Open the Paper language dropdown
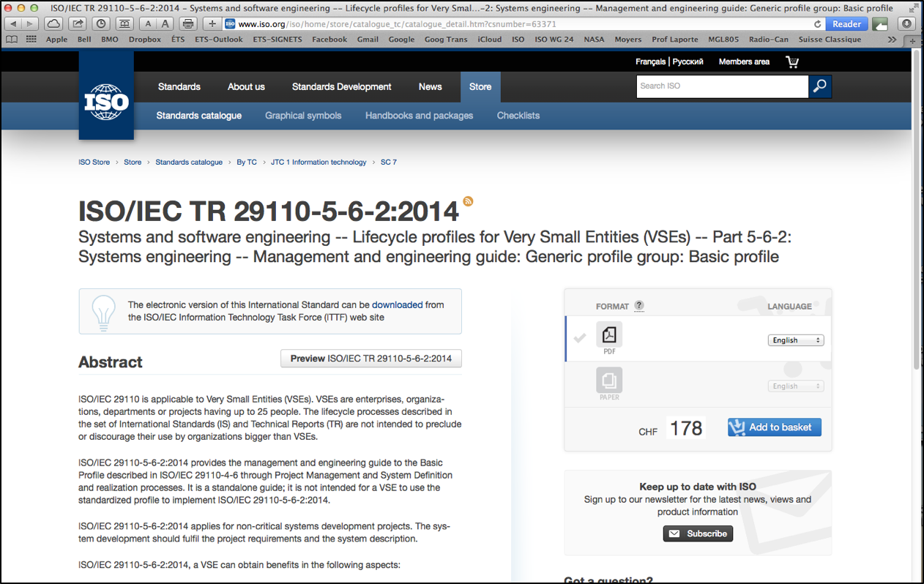 coord(795,386)
